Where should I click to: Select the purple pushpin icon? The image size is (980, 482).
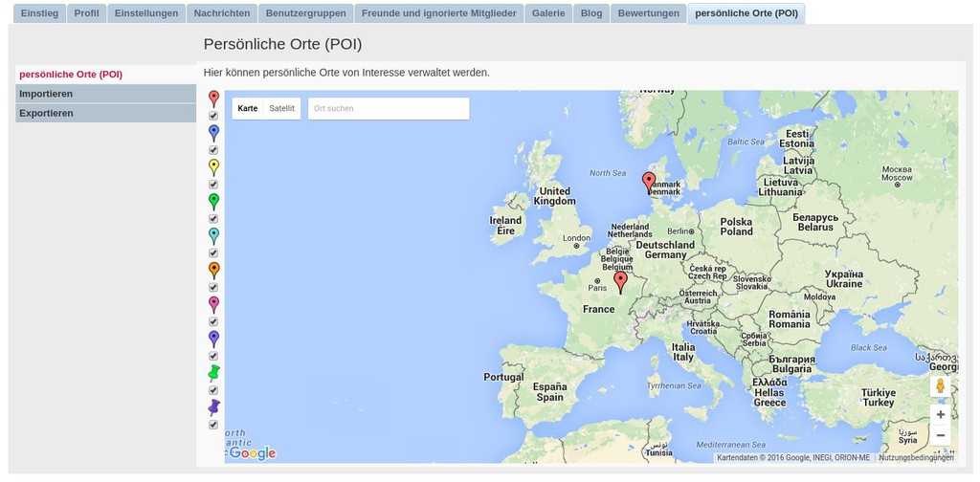pyautogui.click(x=213, y=407)
